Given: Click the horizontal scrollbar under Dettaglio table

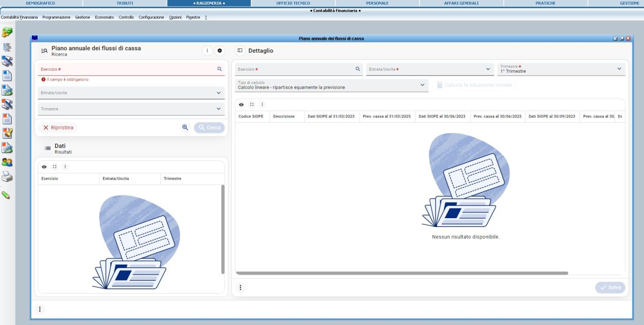Looking at the screenshot, I should click(x=402, y=273).
